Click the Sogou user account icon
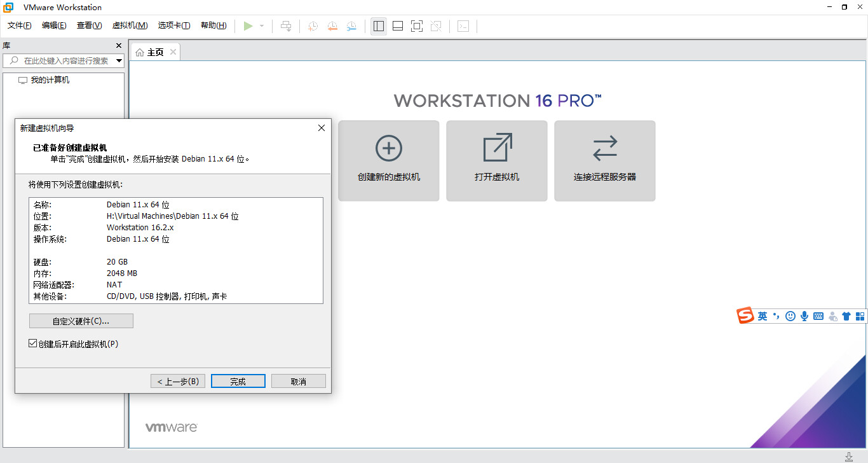This screenshot has width=868, height=463. pos(832,316)
